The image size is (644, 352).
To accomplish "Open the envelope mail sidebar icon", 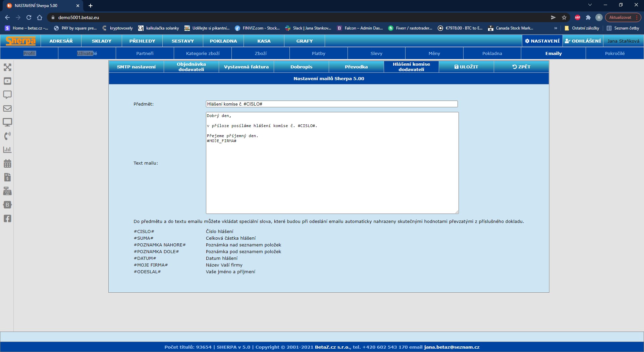I will [x=7, y=108].
